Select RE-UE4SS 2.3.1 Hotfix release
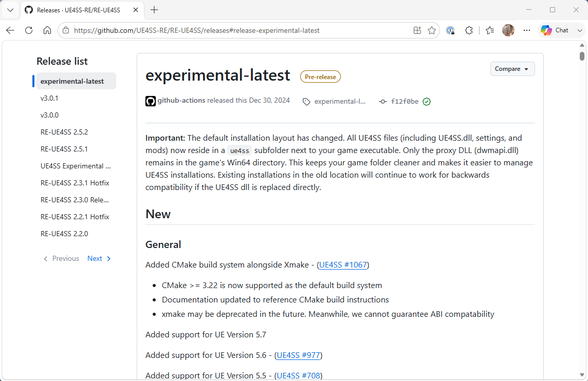The width and height of the screenshot is (588, 381). pyautogui.click(x=75, y=183)
